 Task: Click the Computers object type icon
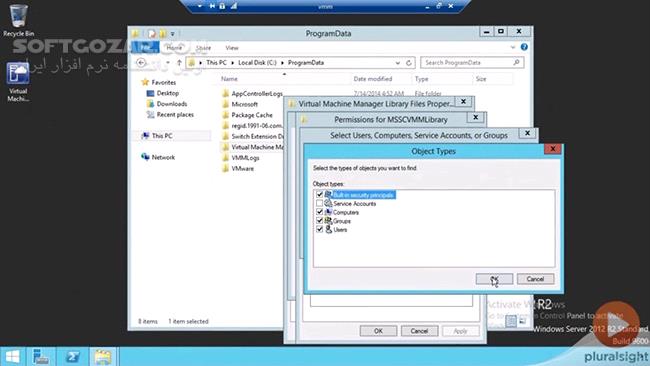click(x=328, y=212)
